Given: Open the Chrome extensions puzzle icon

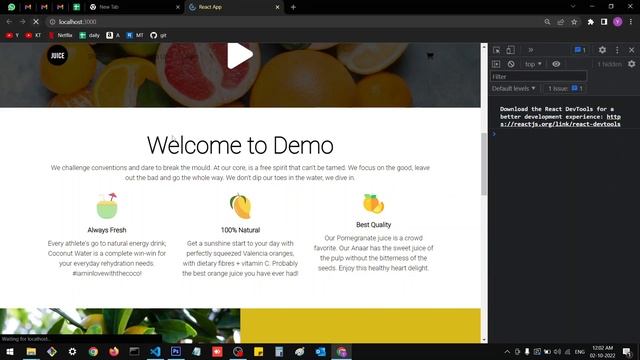Looking at the screenshot, I should tap(590, 22).
